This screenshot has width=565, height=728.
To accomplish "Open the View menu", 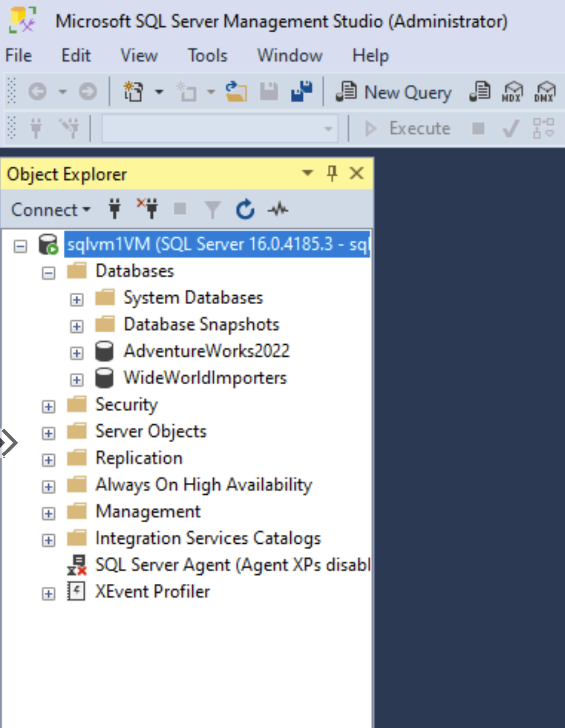I will (139, 56).
